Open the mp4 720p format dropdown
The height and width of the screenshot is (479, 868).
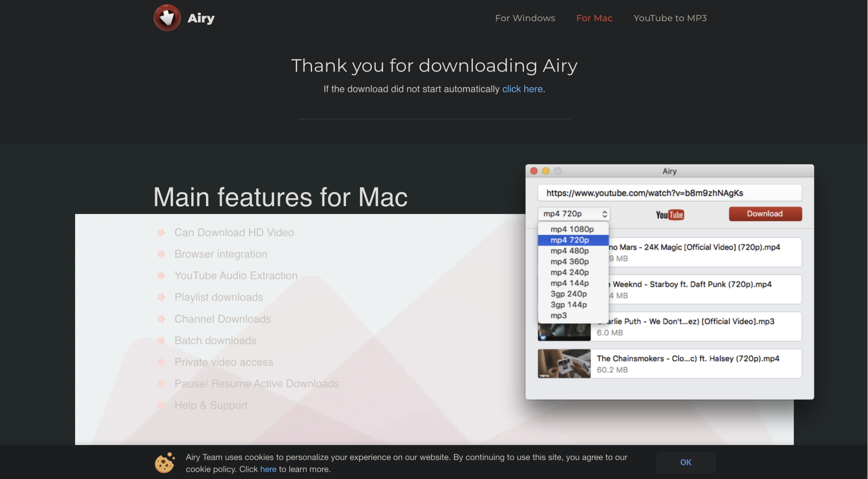574,214
